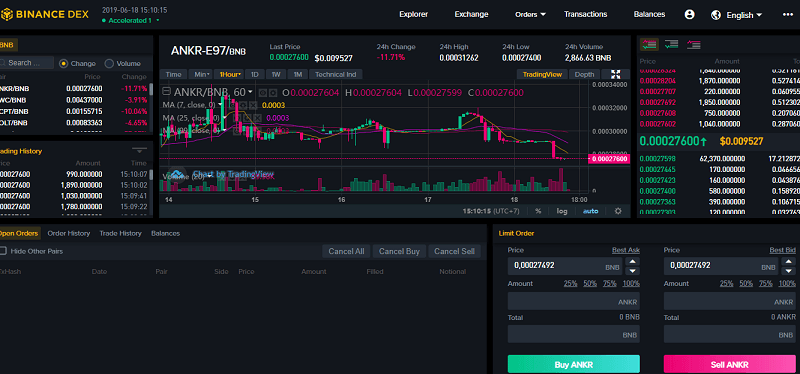Screen dimensions: 800x374
Task: Toggle auto scale on chart
Action: [590, 211]
